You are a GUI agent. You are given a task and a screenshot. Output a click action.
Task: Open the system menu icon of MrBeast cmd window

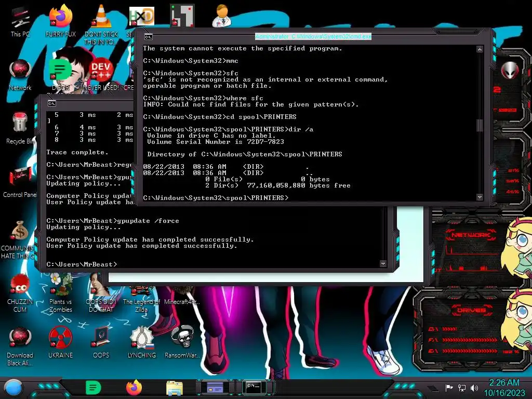51,103
